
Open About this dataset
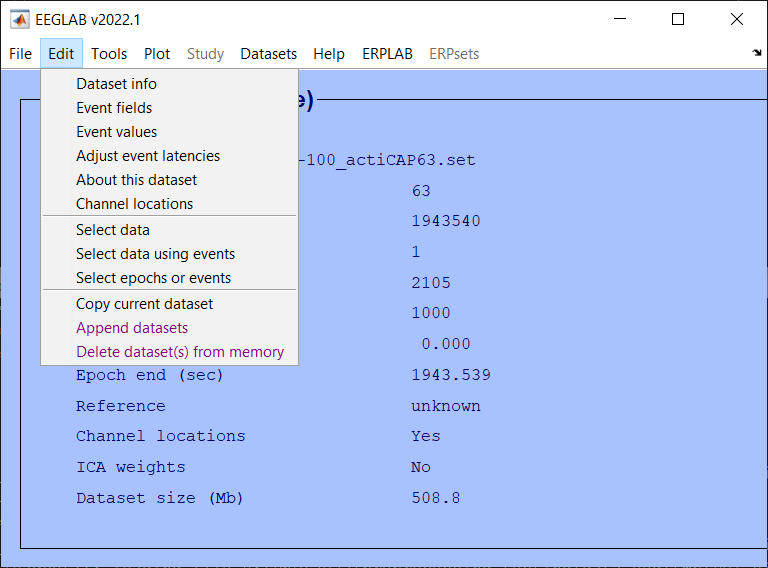(x=136, y=180)
